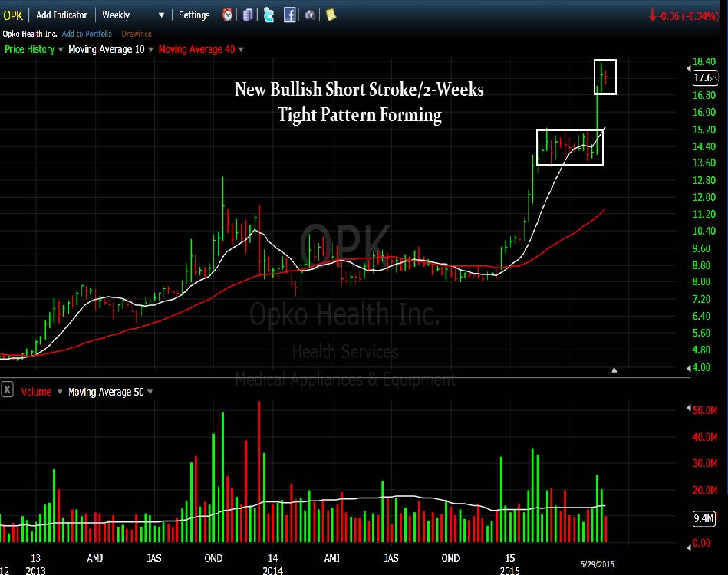
Task: Open the Weekly timeframe dropdown
Action: click(133, 15)
